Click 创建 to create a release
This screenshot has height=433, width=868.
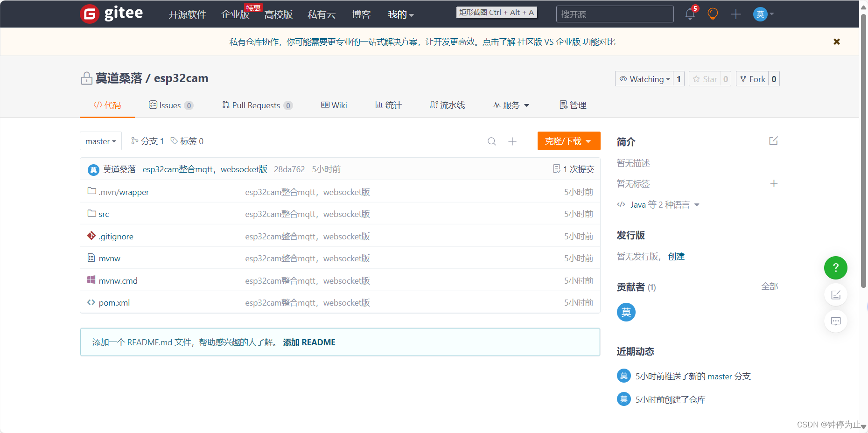coord(676,256)
